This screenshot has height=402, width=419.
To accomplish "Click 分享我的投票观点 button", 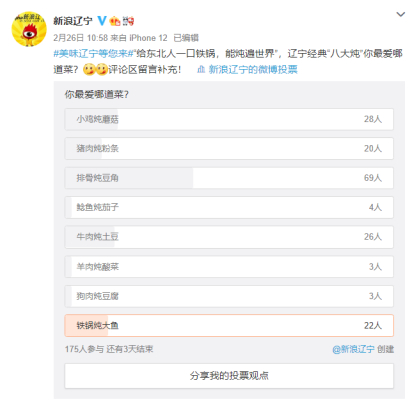I will pos(229,376).
